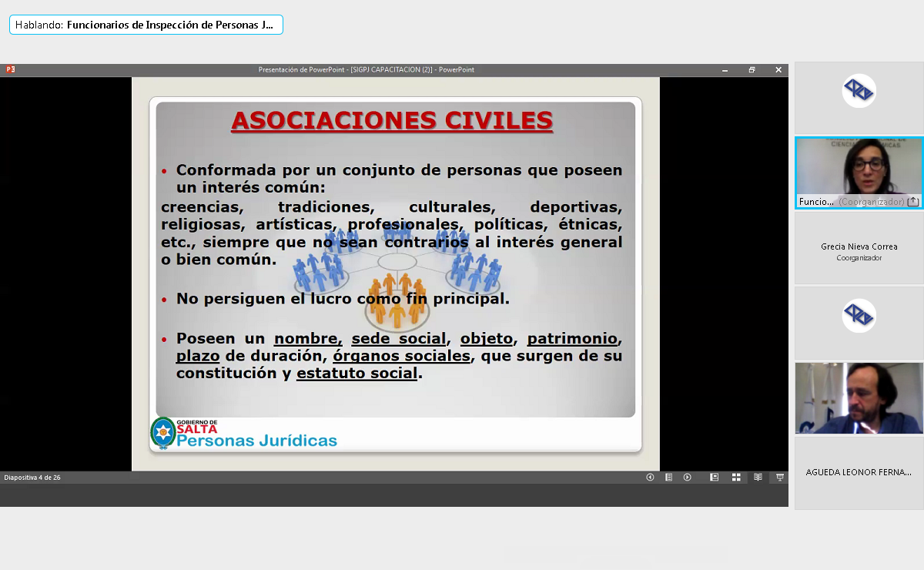
Task: Click the underlined 'estatuto social' text
Action: pyautogui.click(x=357, y=374)
